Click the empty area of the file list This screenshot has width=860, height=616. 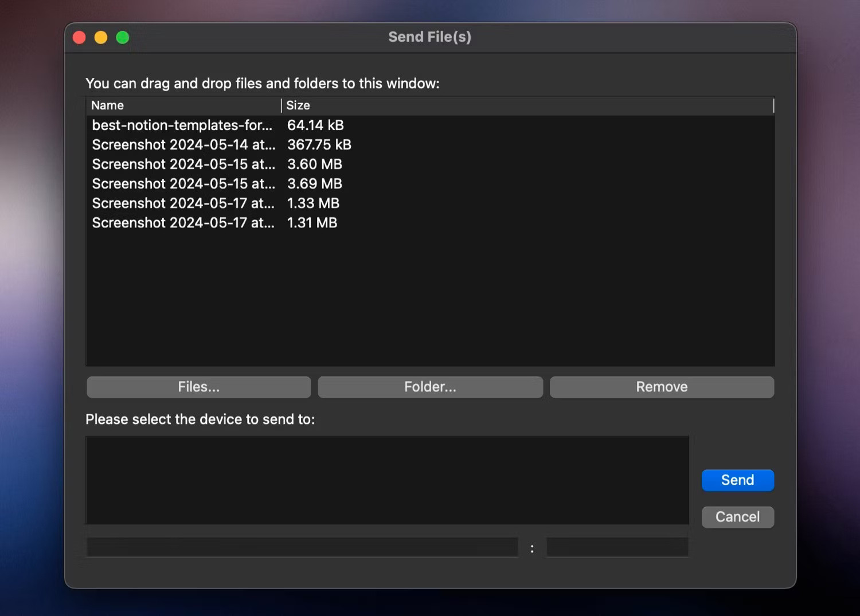click(x=430, y=298)
